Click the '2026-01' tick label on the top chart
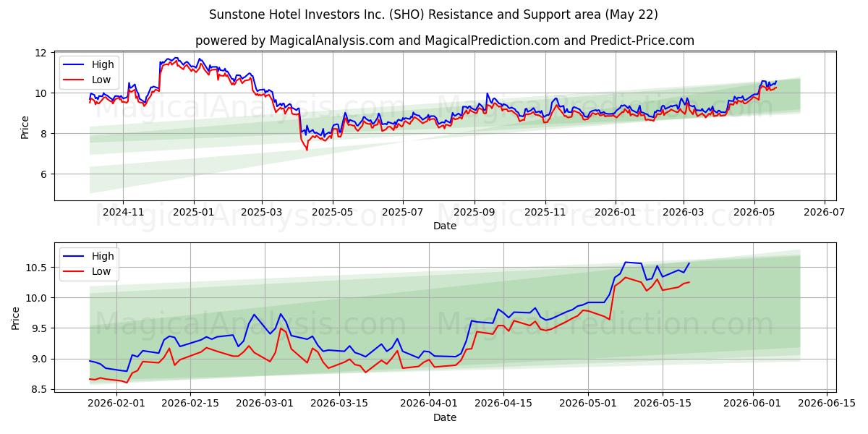This screenshot has width=868, height=434. point(615,212)
